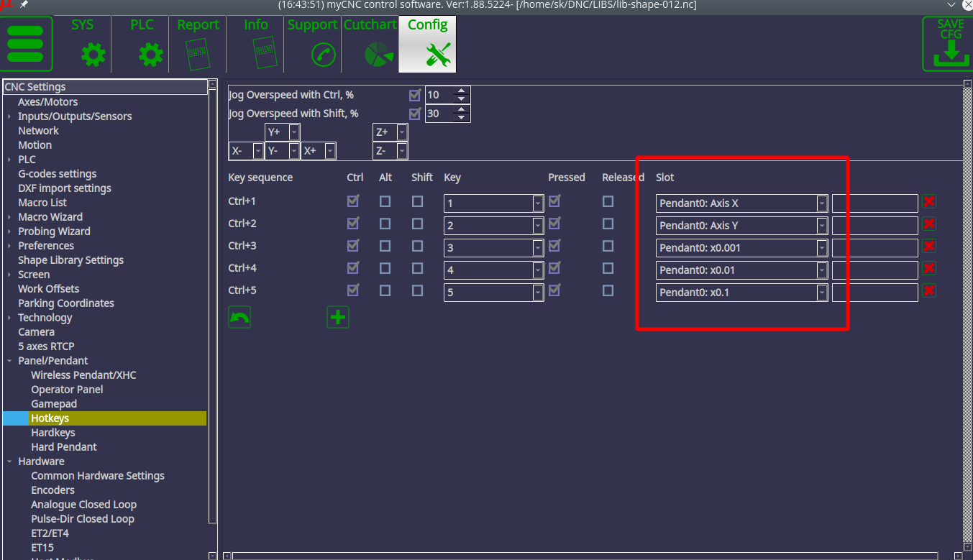Open the Support phone icon
This screenshot has height=560, width=973.
323,55
